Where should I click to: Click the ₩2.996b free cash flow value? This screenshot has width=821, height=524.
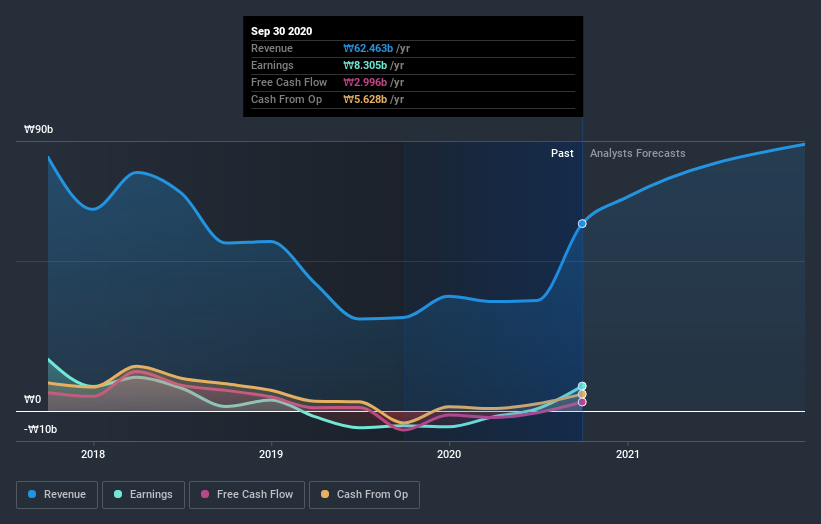point(365,82)
